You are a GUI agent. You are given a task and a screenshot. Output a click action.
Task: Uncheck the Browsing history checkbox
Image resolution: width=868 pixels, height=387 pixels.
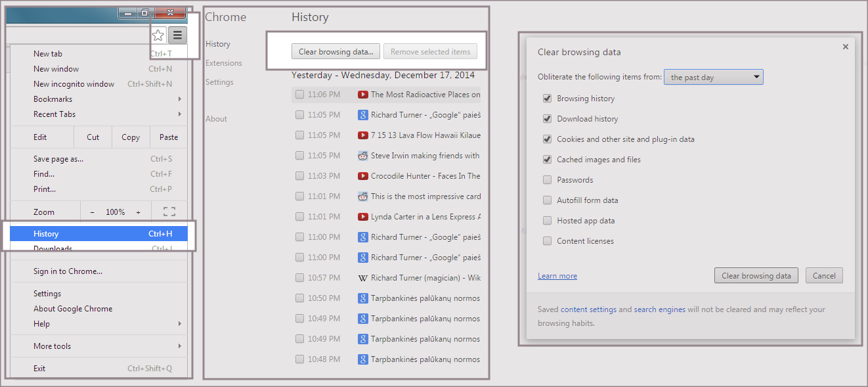[547, 99]
